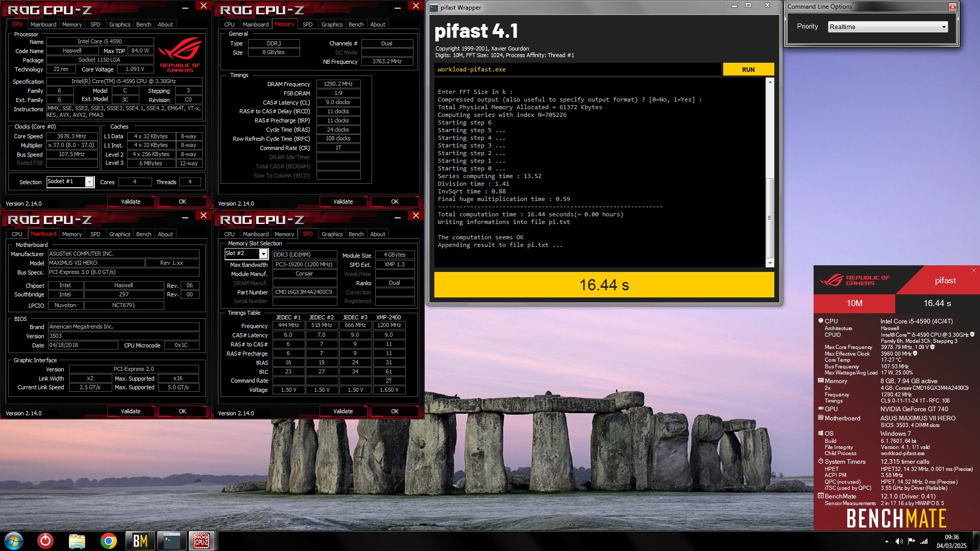This screenshot has width=980, height=551.
Task: Click the XMP-2400 timings column header
Action: pos(388,317)
